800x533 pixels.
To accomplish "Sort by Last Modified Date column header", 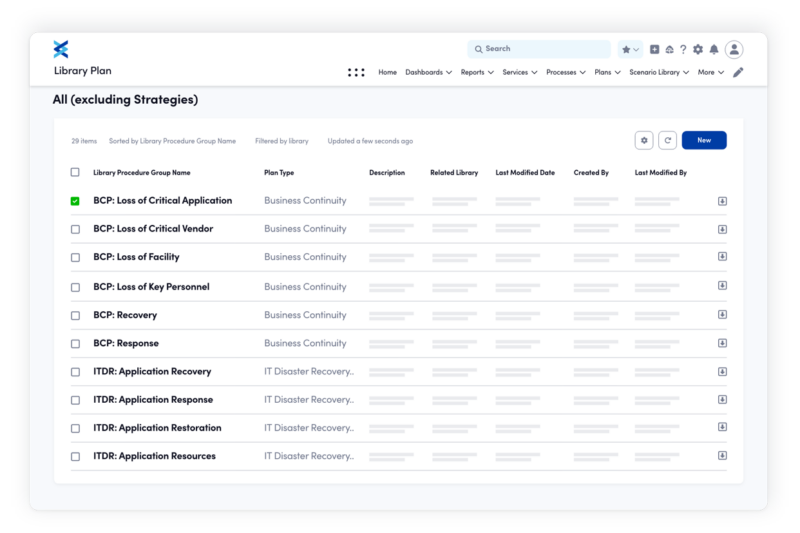I will pyautogui.click(x=525, y=173).
